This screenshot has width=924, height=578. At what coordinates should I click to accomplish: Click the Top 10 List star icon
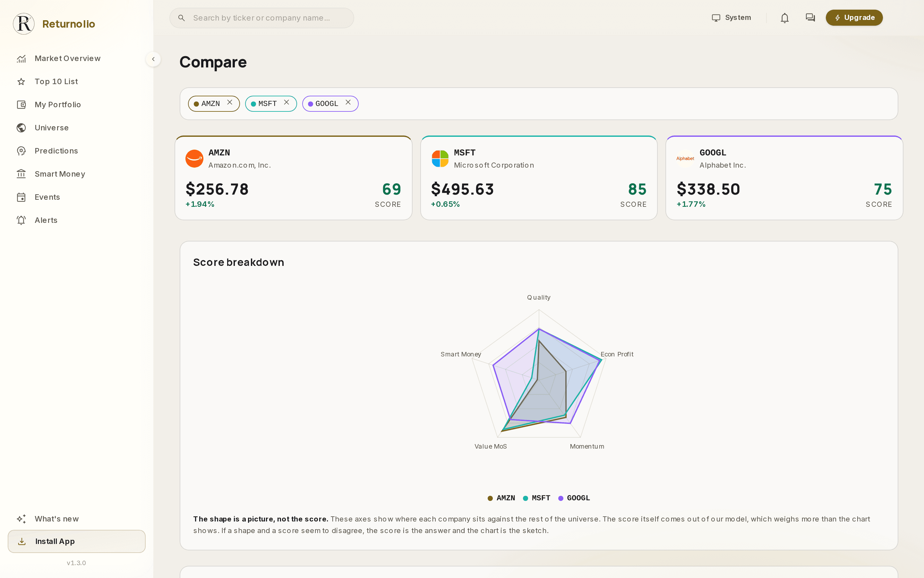(21, 82)
